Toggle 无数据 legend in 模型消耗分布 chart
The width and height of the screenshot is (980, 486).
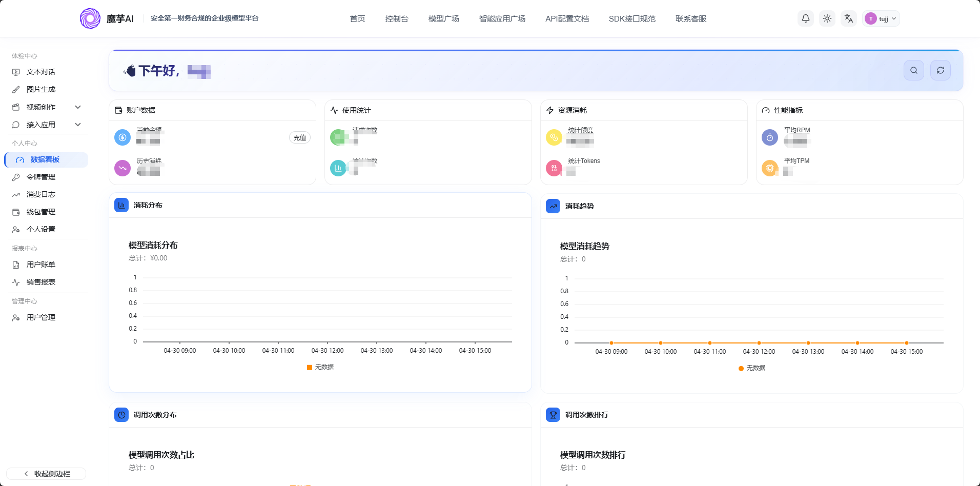tap(320, 367)
